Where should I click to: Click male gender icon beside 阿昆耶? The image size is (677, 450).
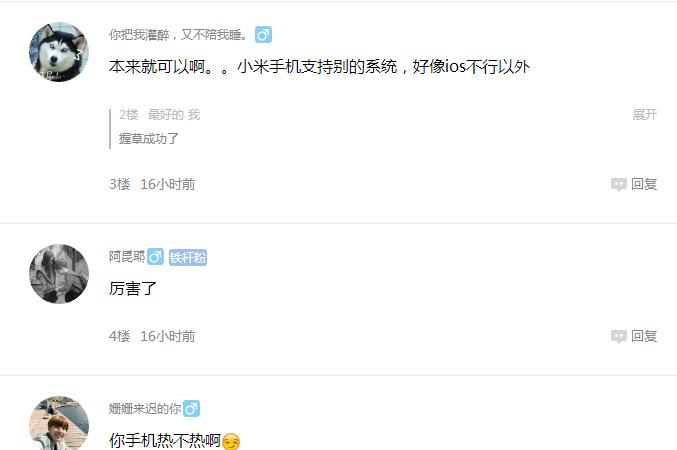(x=155, y=257)
